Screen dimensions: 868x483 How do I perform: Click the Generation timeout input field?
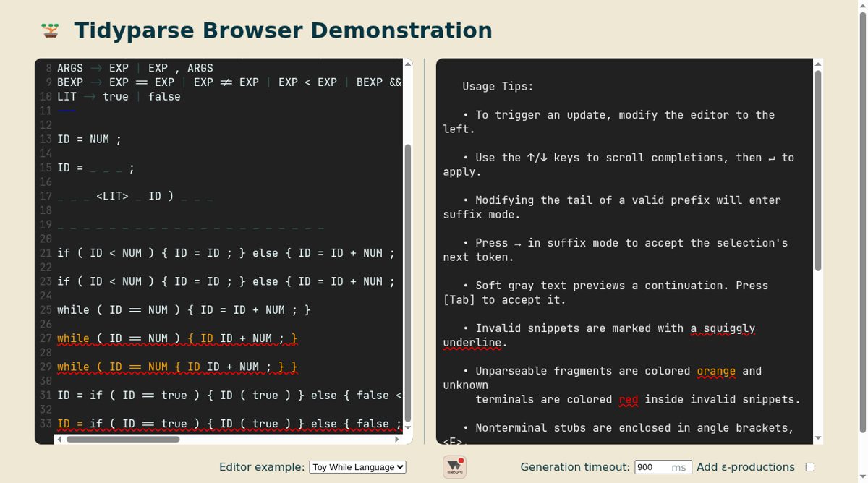[x=663, y=467]
